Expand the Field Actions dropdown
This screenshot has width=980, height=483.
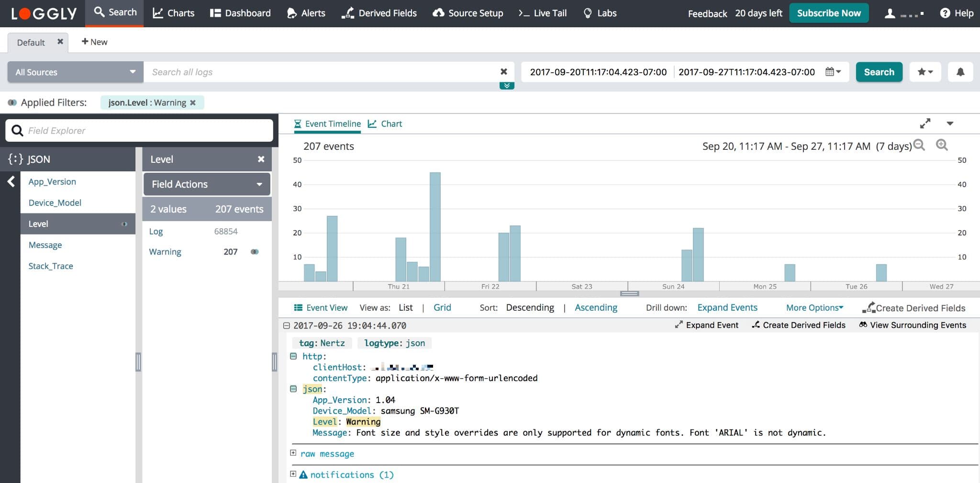[207, 184]
